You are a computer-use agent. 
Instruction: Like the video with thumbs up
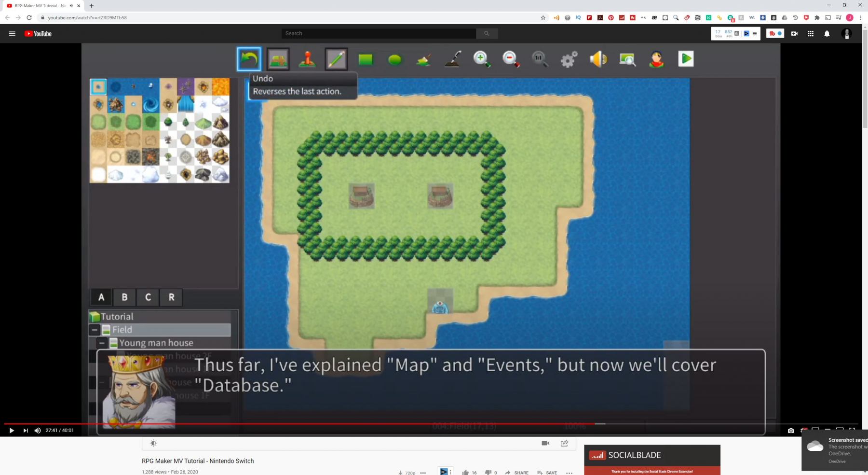(x=465, y=473)
